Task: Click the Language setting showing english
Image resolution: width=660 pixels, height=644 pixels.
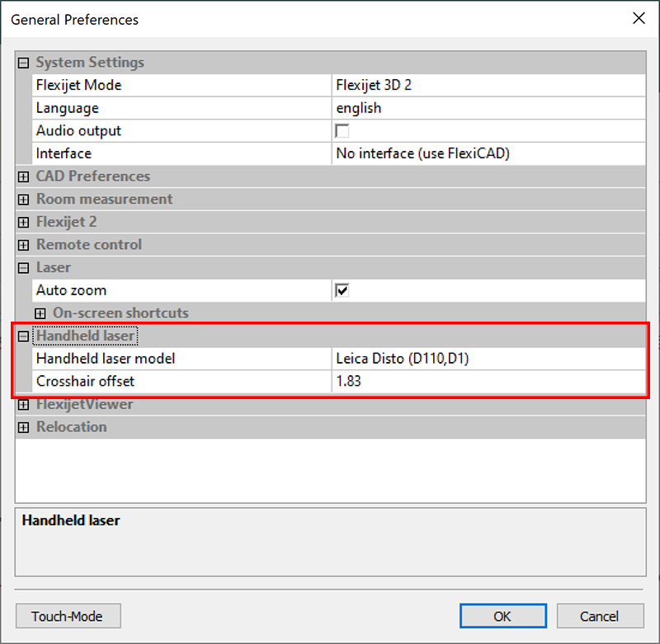Action: [412, 107]
